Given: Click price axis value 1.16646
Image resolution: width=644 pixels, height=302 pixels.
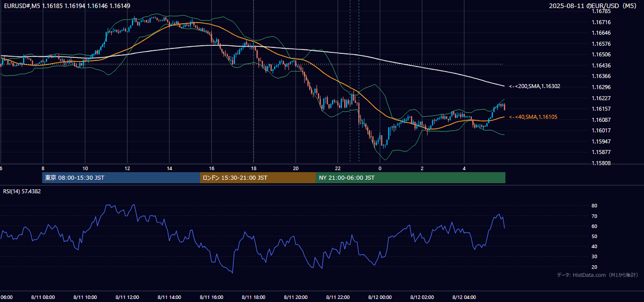Looking at the screenshot, I should click(x=602, y=33).
